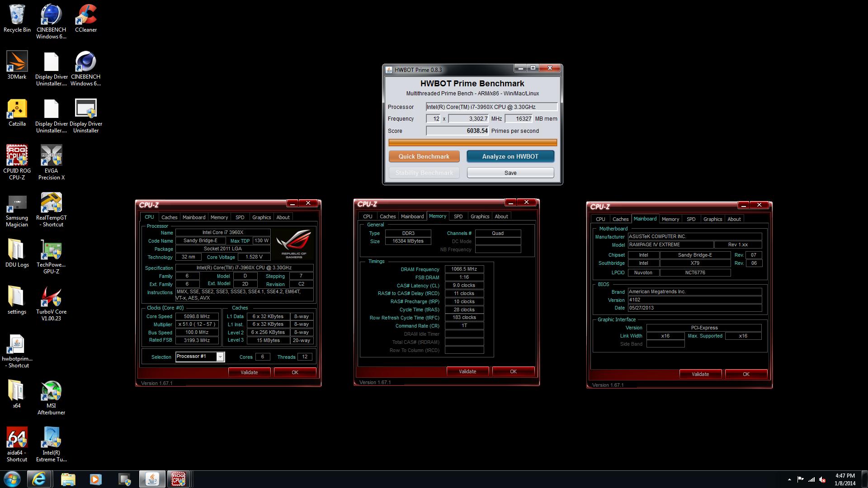868x488 pixels.
Task: Open the settings folder on desktop
Action: click(17, 300)
